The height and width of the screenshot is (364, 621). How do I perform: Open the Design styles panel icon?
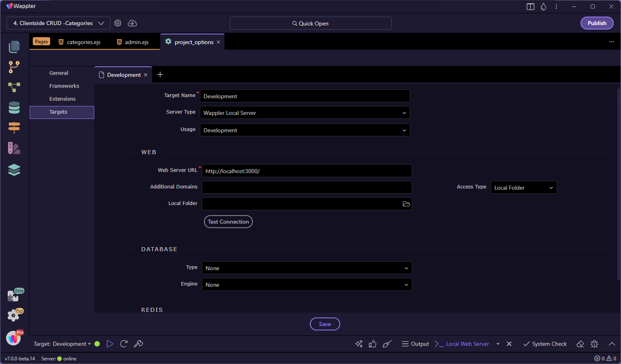tap(14, 148)
